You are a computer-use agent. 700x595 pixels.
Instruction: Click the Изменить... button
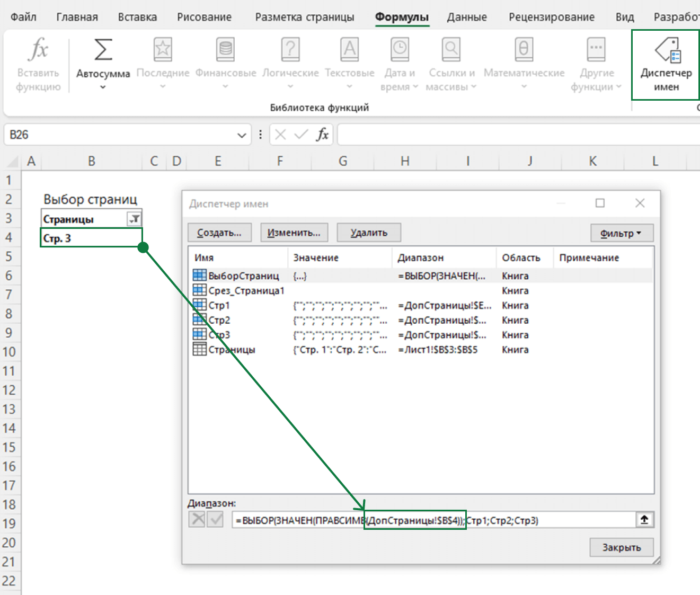point(294,233)
